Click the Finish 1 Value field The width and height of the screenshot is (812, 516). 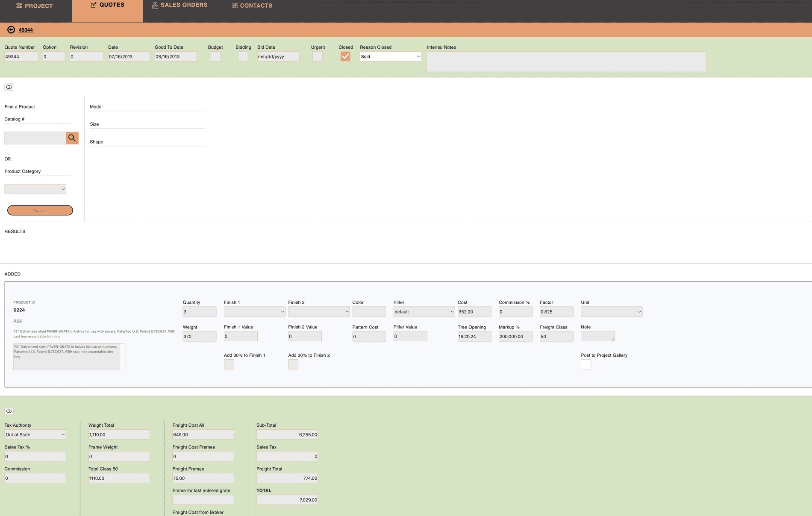(x=241, y=337)
